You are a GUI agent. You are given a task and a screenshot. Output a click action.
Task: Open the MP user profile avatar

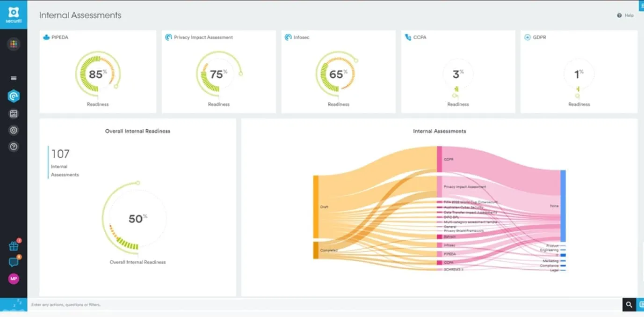tap(14, 279)
